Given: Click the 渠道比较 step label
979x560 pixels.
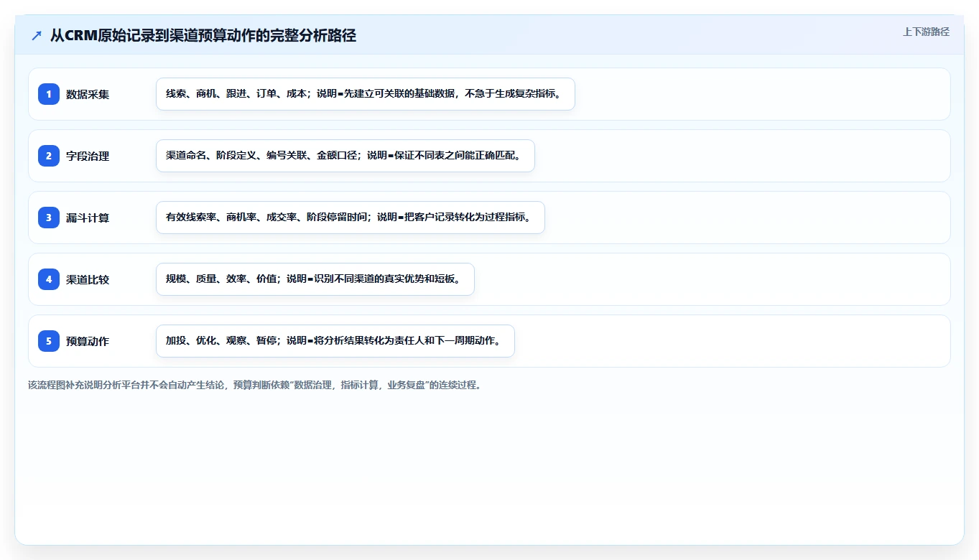Looking at the screenshot, I should (x=88, y=279).
